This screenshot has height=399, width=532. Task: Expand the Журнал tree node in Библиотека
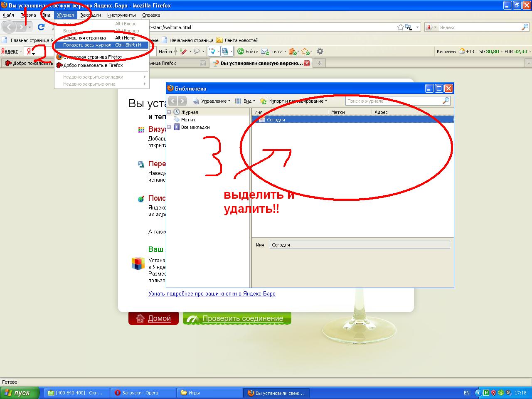pyautogui.click(x=169, y=112)
